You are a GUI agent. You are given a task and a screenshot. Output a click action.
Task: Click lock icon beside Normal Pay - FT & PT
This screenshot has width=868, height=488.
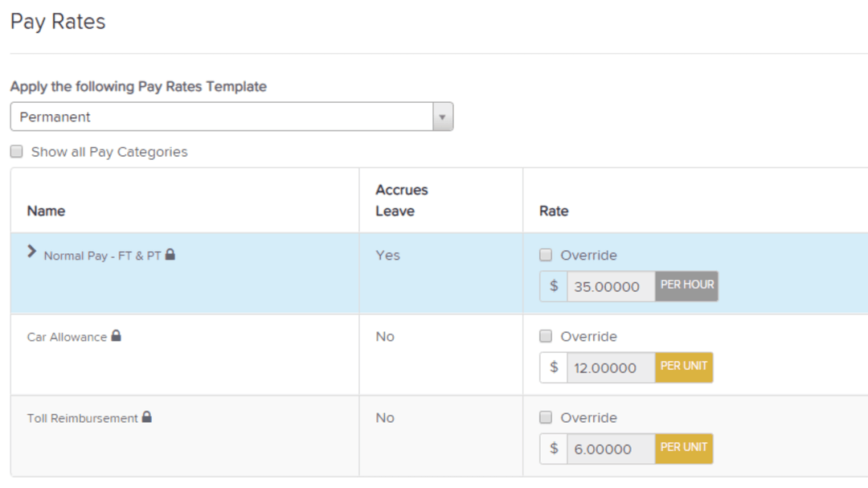(x=170, y=255)
